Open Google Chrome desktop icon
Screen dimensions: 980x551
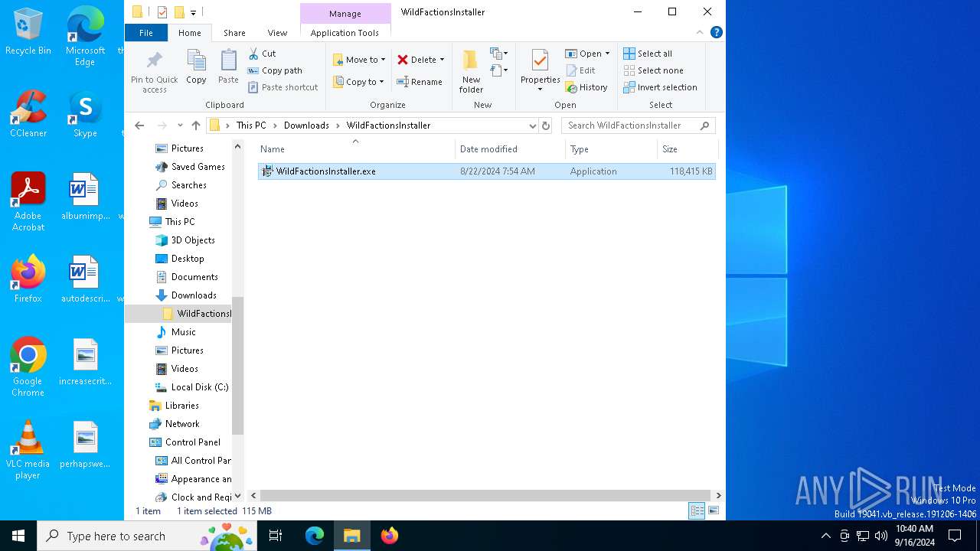point(28,368)
